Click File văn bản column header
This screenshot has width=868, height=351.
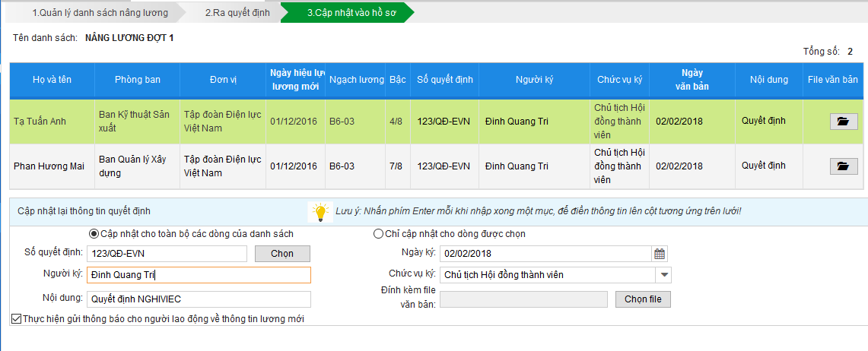(833, 80)
